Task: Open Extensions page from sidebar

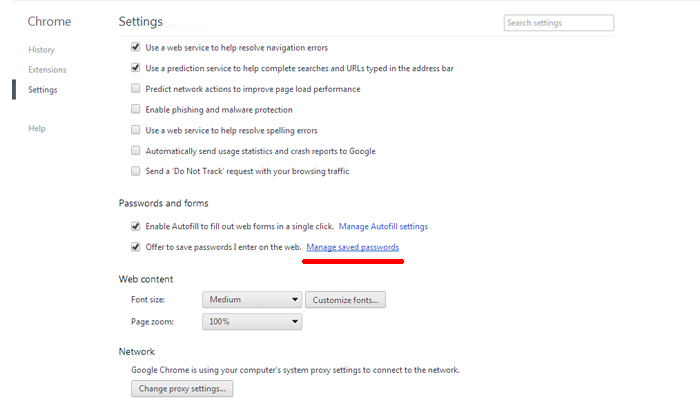Action: [47, 70]
